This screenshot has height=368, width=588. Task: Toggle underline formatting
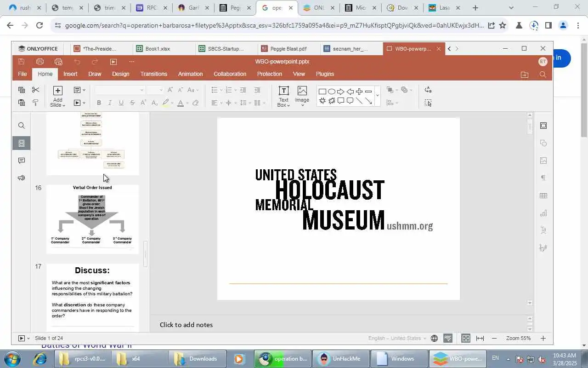pos(121,103)
